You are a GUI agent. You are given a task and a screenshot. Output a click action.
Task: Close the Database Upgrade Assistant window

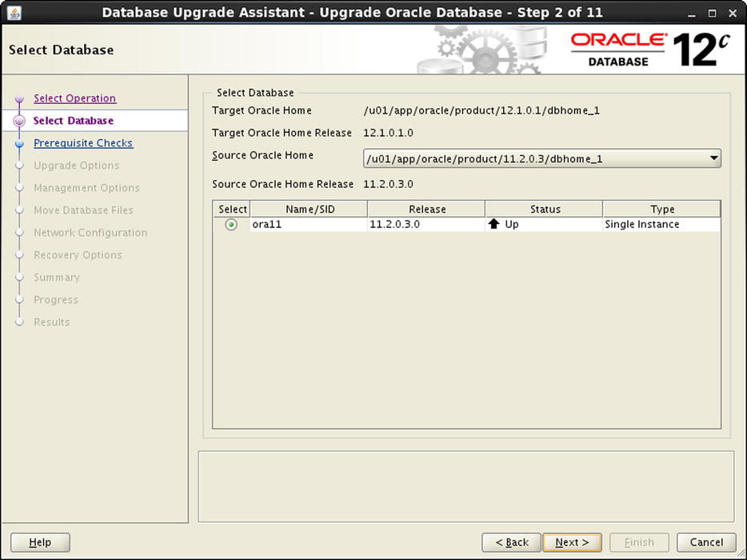pyautogui.click(x=733, y=14)
